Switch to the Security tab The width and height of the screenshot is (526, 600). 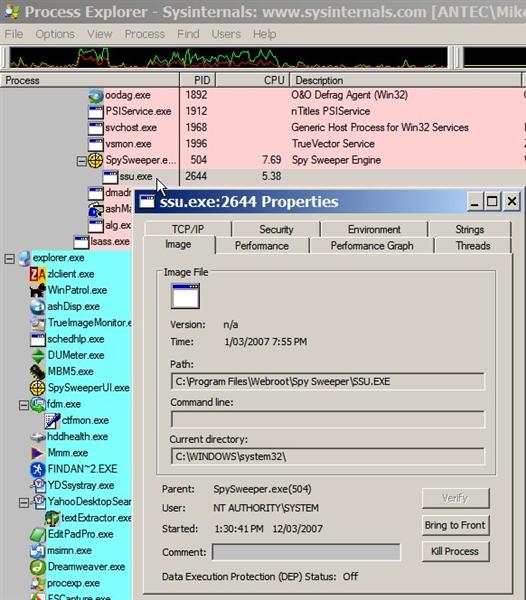click(x=276, y=229)
